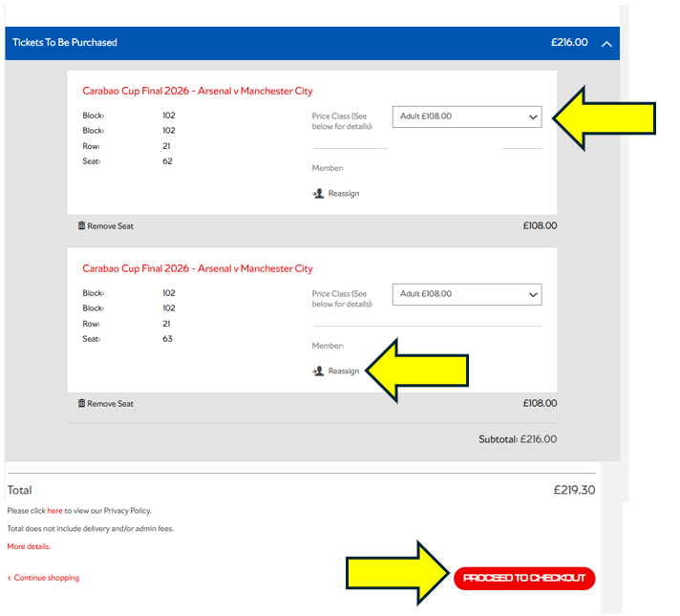Click the Reassign person icon for seat 62
680x616 pixels.
tap(318, 194)
